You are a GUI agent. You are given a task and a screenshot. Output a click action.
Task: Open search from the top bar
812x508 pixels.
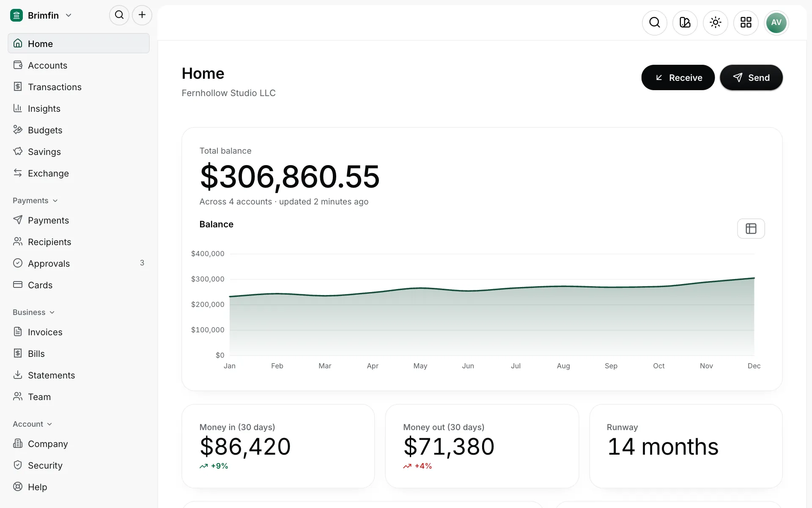coord(655,22)
